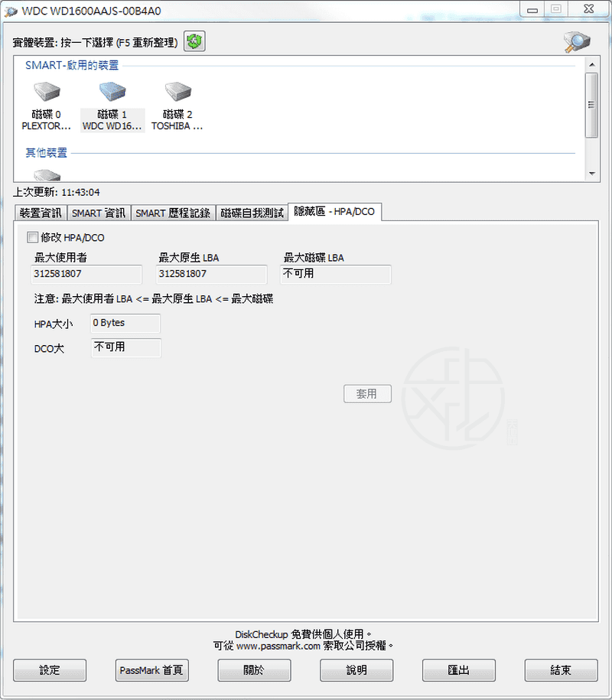Click the 最大使用者 LBA value field

(86, 274)
